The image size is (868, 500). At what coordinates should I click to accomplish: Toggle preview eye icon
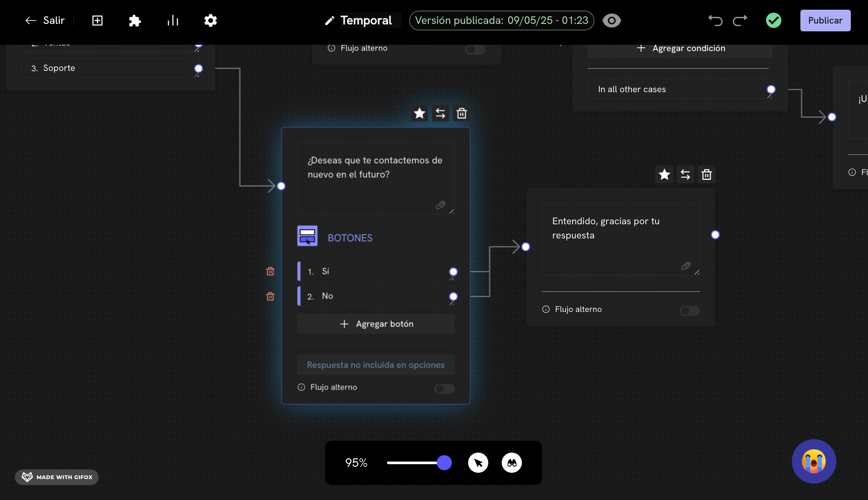(611, 21)
